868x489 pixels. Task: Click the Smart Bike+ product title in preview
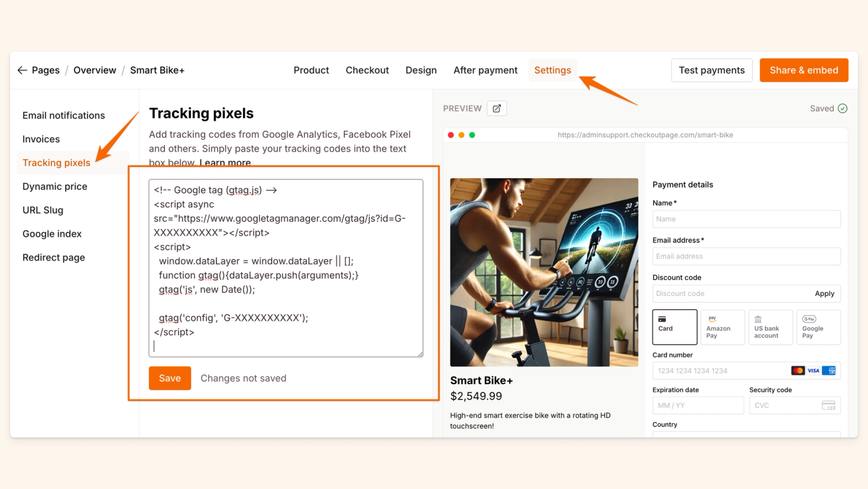pos(481,380)
